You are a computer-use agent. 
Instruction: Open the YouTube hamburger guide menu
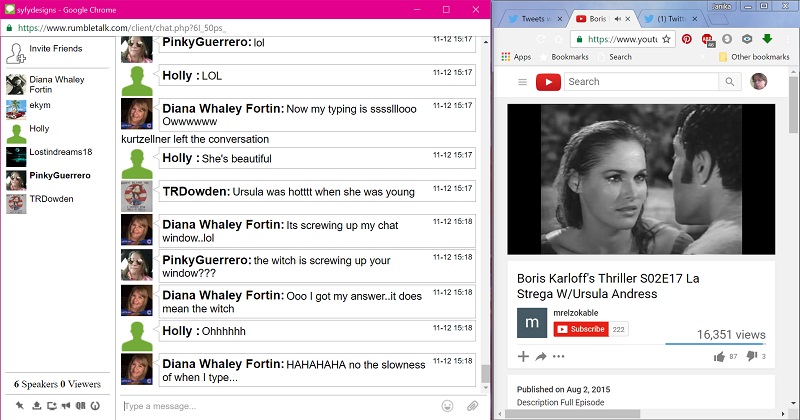point(522,82)
